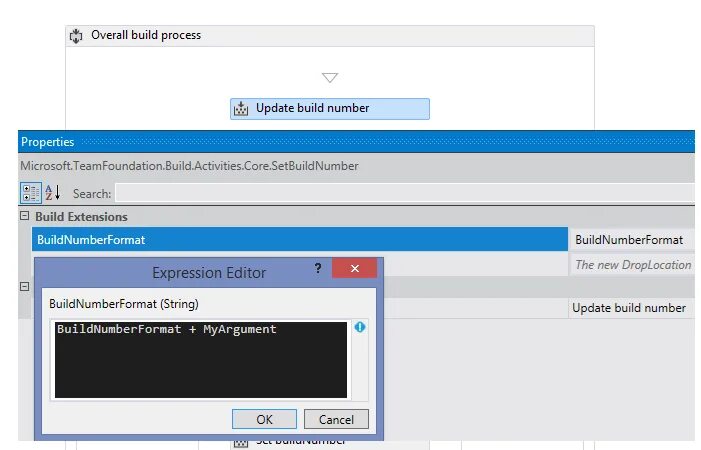This screenshot has height=450, width=701.
Task: Select the Update build number activity
Action: click(330, 109)
